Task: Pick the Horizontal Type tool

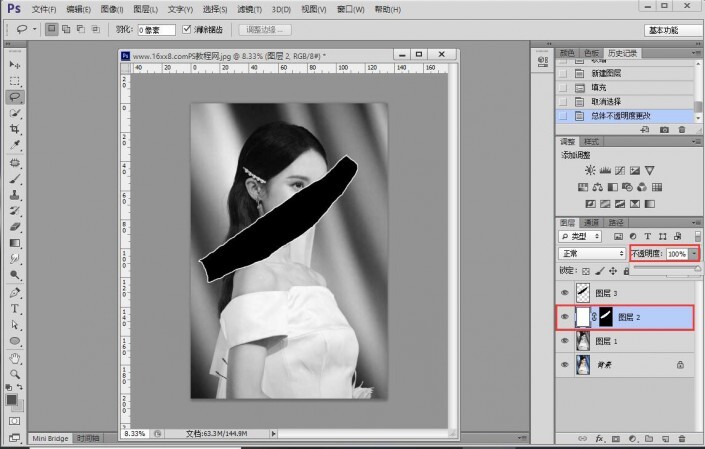Action: pos(15,309)
